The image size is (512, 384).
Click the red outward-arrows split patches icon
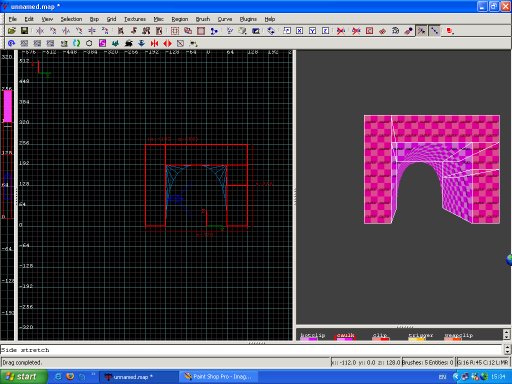[x=167, y=43]
